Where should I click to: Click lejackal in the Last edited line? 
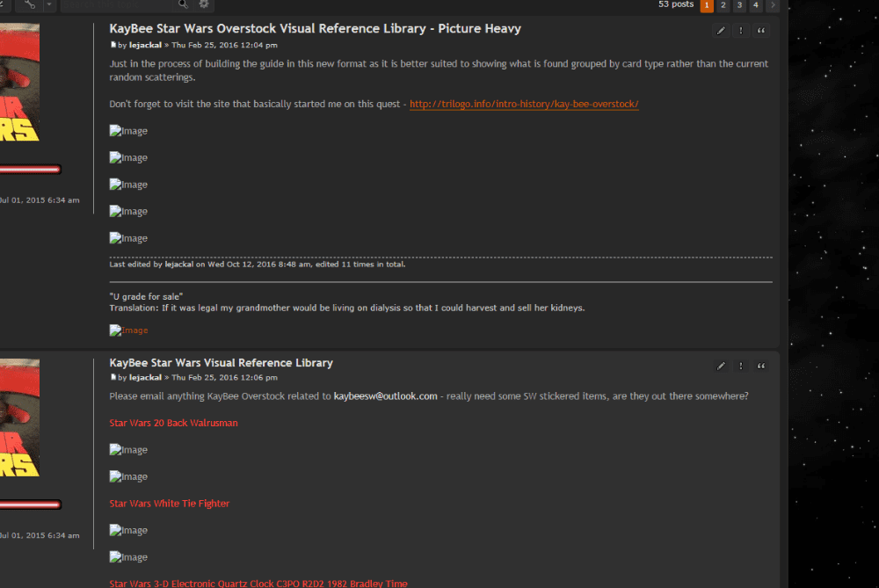(x=178, y=264)
